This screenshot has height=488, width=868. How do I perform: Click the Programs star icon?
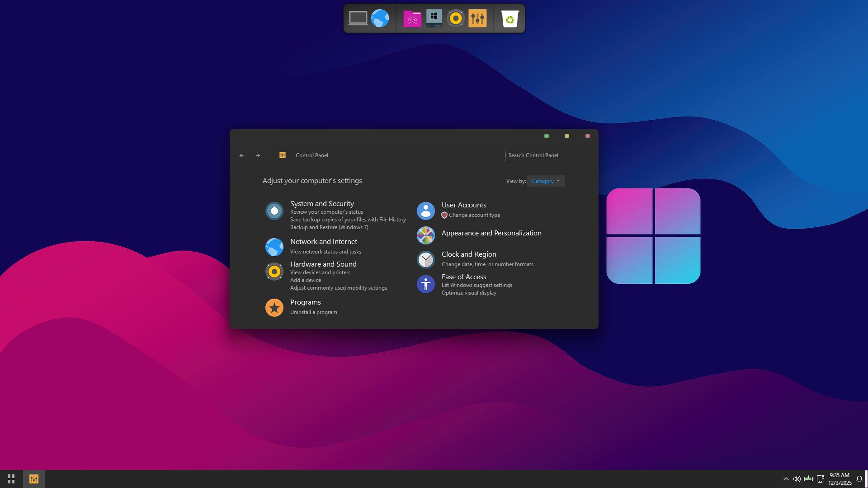(274, 308)
